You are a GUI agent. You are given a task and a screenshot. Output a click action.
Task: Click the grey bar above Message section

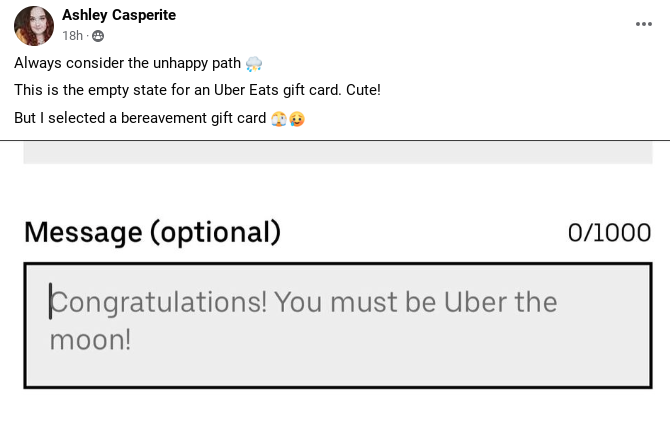point(338,153)
